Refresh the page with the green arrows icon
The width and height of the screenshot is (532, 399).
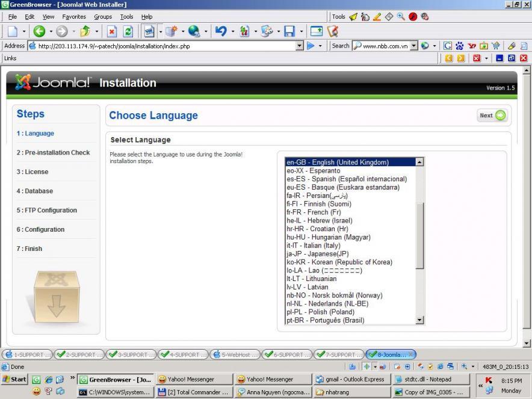click(128, 31)
